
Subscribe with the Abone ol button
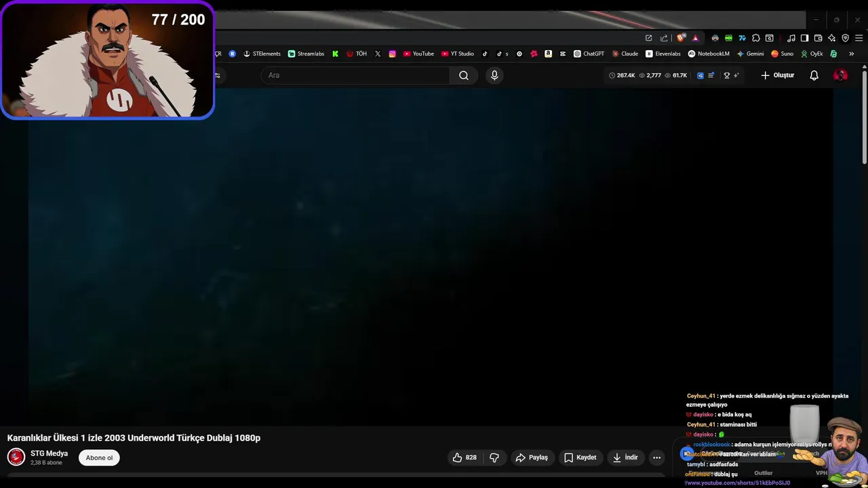click(x=99, y=457)
